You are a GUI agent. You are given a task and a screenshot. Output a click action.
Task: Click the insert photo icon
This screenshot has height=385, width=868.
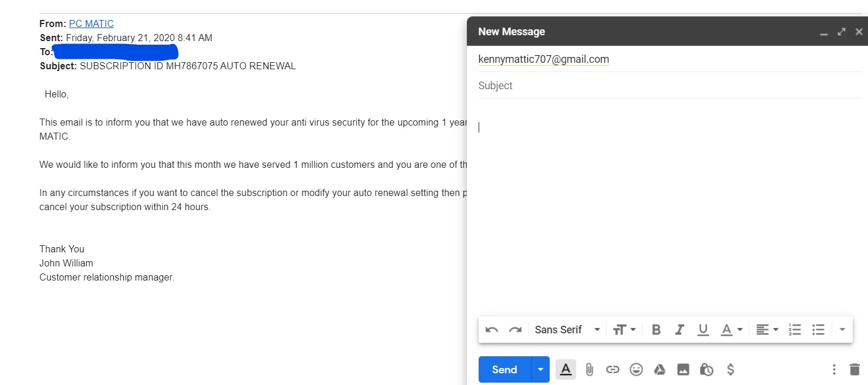point(683,370)
